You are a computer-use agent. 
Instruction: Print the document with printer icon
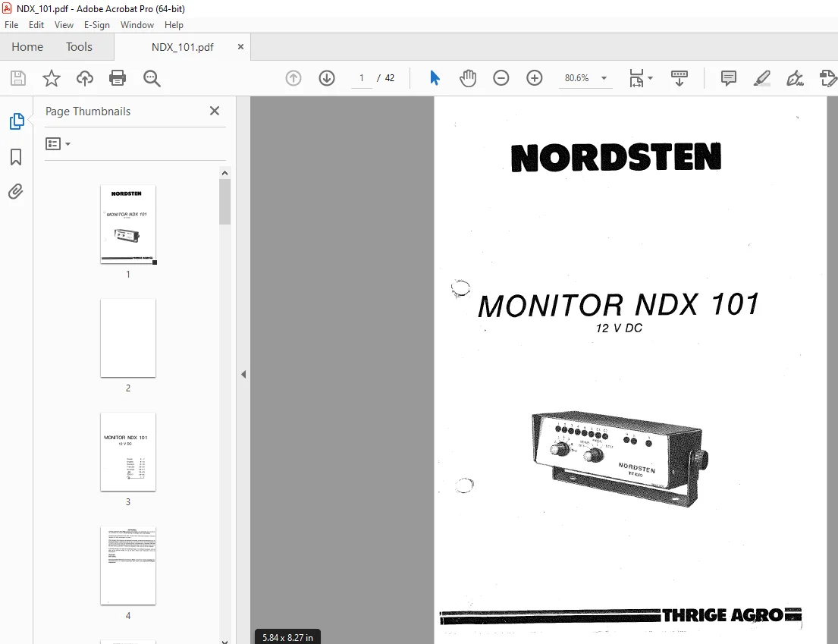point(118,78)
